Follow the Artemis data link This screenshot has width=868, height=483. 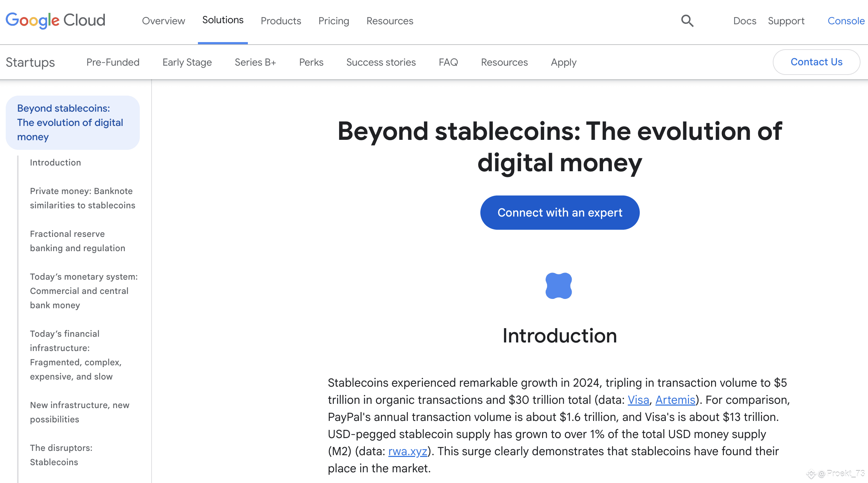675,400
